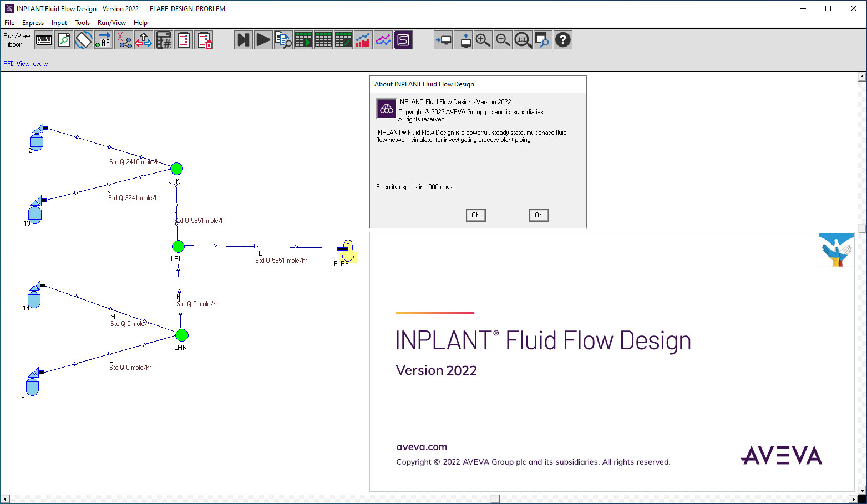Select the green LMN junction node
The image size is (867, 504).
tap(182, 335)
